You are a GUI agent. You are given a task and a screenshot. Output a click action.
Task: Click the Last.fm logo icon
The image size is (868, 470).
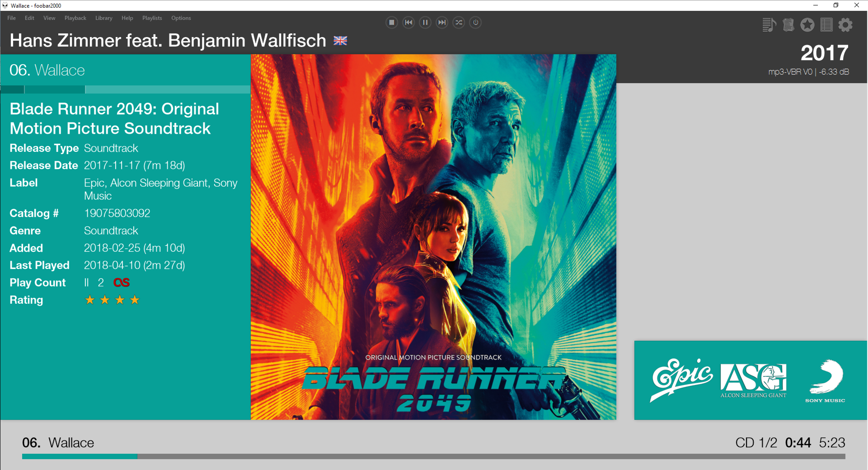coord(121,282)
